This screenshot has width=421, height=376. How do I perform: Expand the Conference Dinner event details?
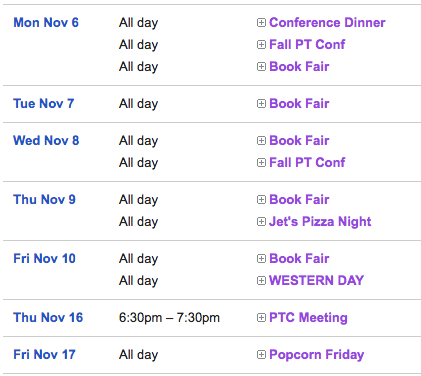[261, 23]
